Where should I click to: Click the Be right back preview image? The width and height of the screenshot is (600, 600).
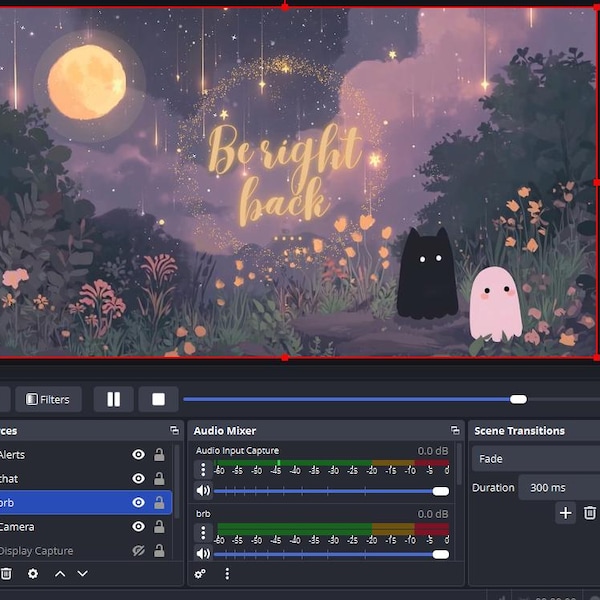coord(298,182)
